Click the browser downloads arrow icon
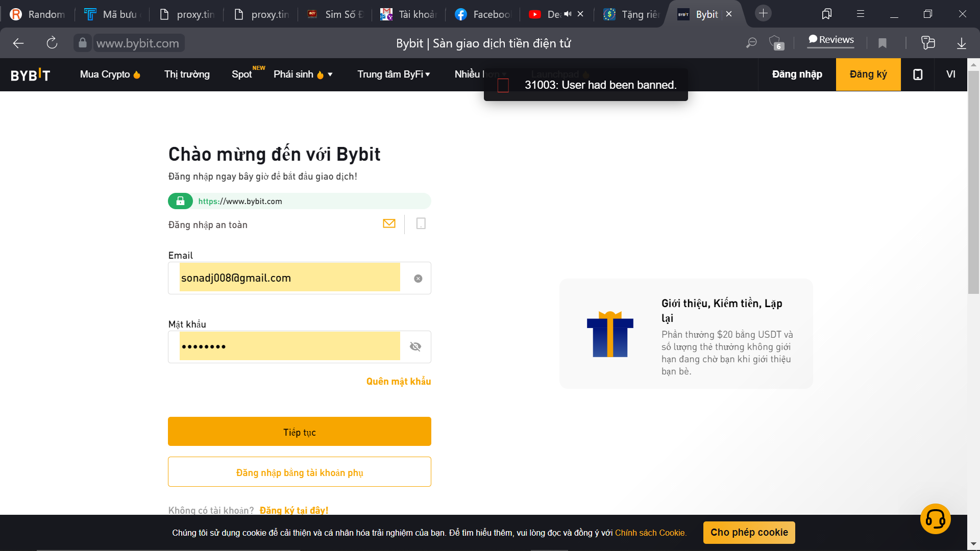 [x=961, y=43]
